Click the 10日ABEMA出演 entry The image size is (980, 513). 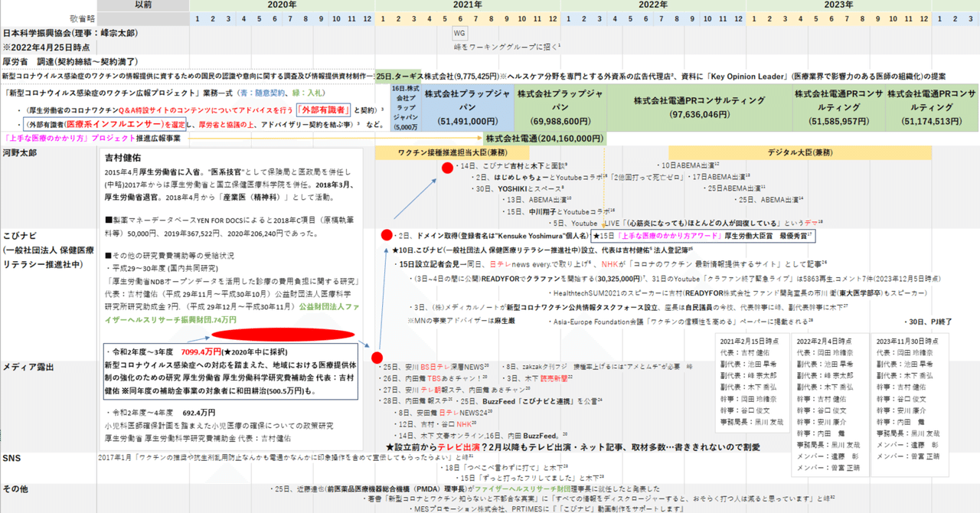691,165
